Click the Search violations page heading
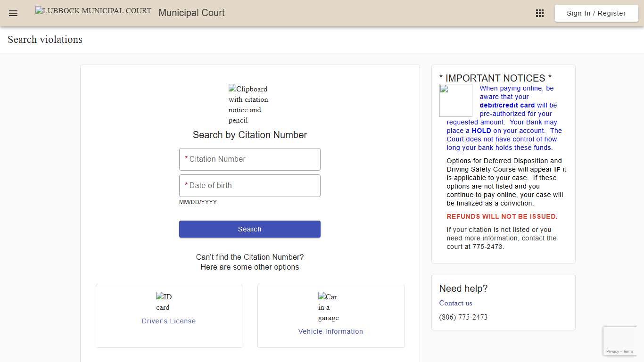 (x=44, y=40)
